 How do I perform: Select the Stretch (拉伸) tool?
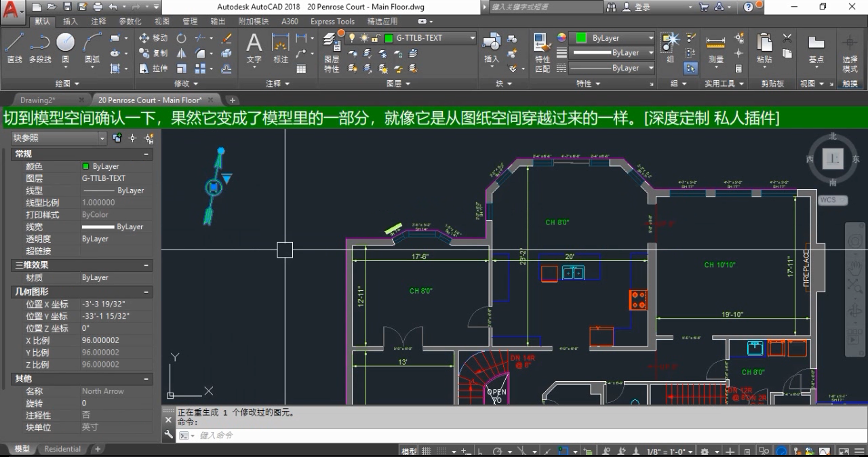(153, 68)
